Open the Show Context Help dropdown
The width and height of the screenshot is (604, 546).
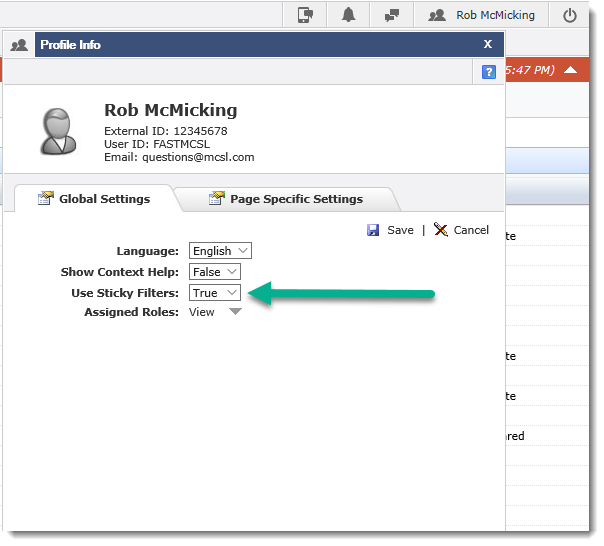(x=215, y=272)
